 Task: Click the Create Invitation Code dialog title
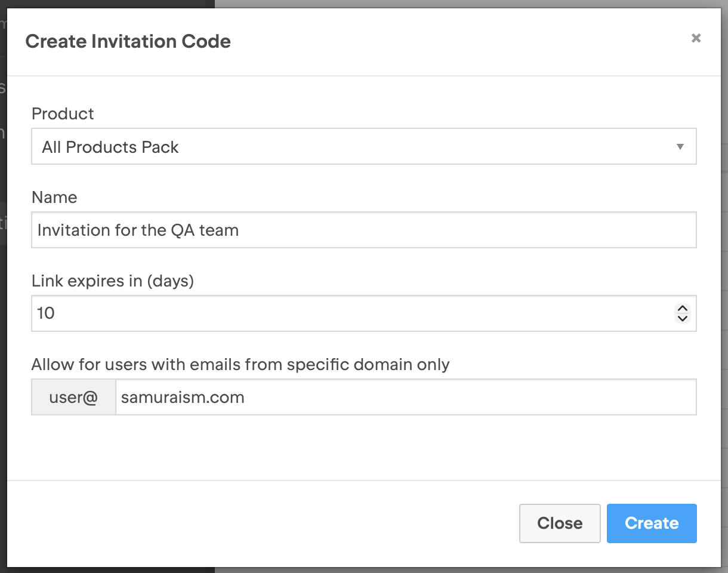coord(128,41)
